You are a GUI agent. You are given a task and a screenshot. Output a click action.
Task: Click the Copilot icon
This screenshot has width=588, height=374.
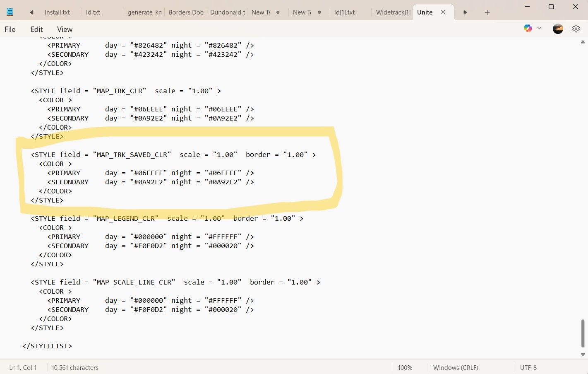pyautogui.click(x=528, y=28)
